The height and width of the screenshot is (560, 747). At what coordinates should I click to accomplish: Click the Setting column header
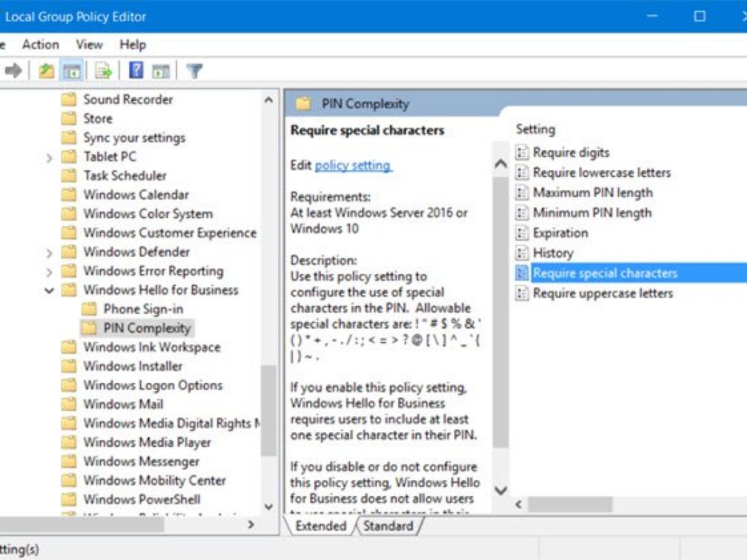pyautogui.click(x=535, y=129)
